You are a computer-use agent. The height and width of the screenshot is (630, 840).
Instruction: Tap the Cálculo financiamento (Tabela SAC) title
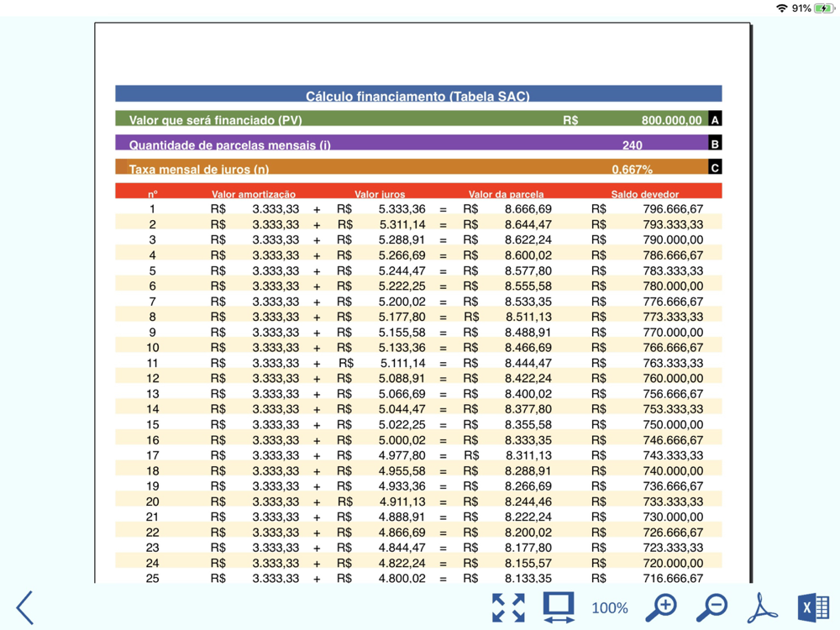[x=417, y=96]
